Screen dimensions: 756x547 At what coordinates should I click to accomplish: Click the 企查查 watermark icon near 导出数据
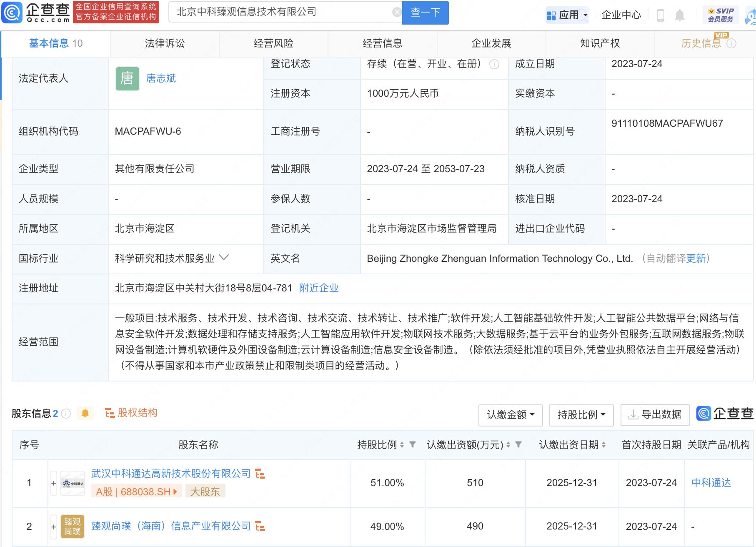pos(703,414)
